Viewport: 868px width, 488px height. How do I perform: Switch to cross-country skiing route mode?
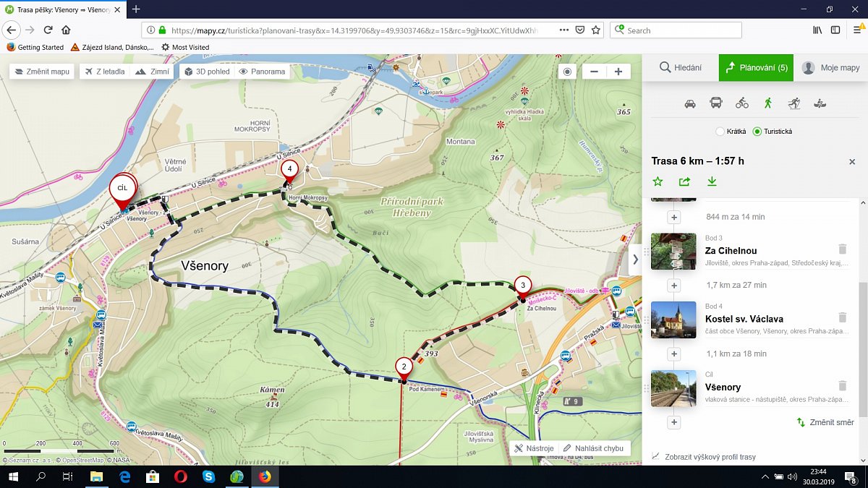point(794,103)
